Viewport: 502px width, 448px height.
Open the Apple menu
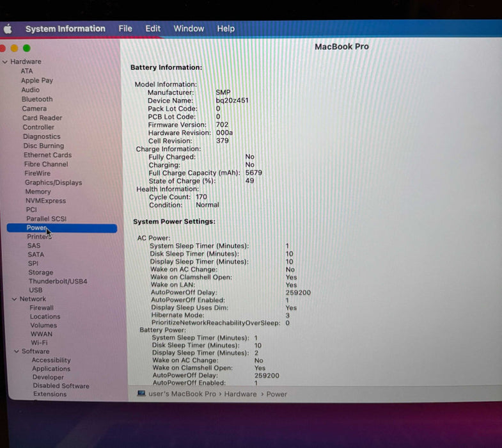coord(8,29)
